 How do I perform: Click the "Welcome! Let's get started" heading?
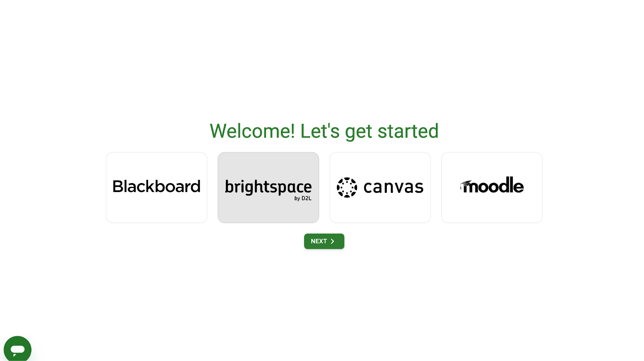324,131
